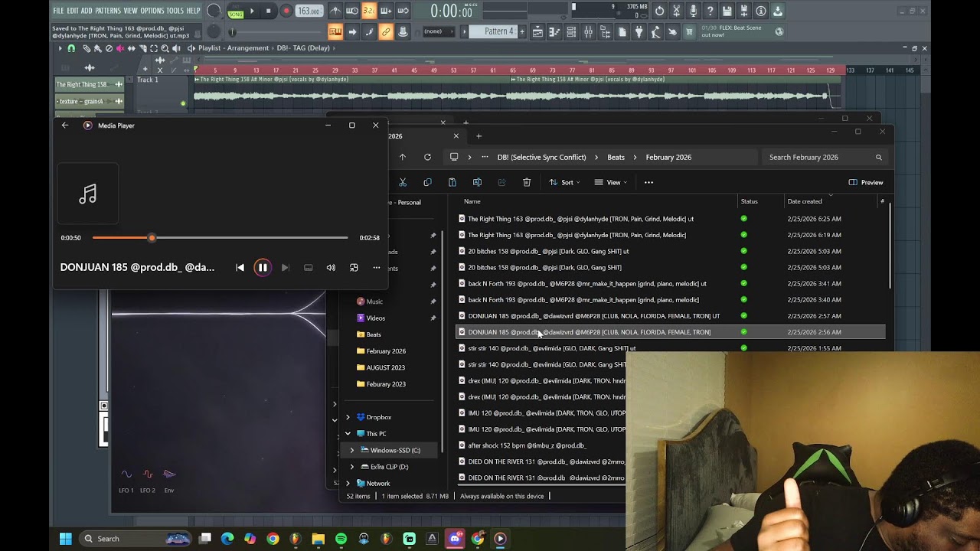Click Delete trash icon in File Explorer

point(527,182)
